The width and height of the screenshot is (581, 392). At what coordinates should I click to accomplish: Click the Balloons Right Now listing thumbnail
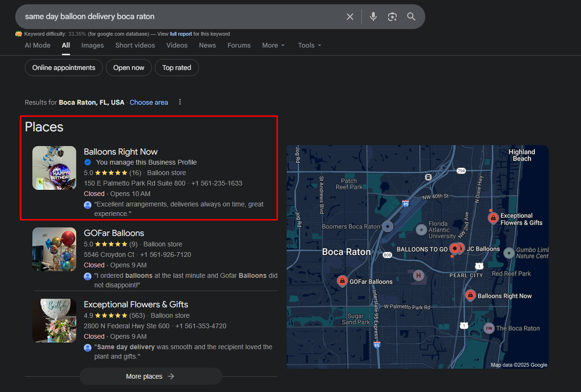54,168
